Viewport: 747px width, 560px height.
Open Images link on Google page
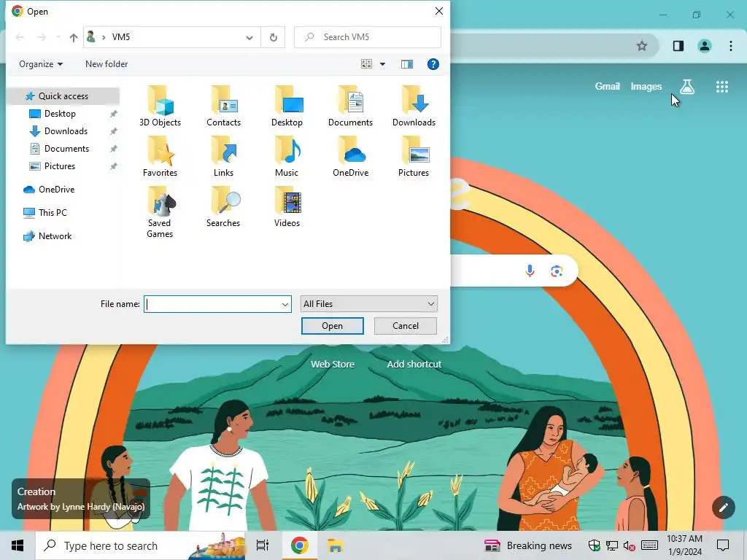[x=646, y=87]
